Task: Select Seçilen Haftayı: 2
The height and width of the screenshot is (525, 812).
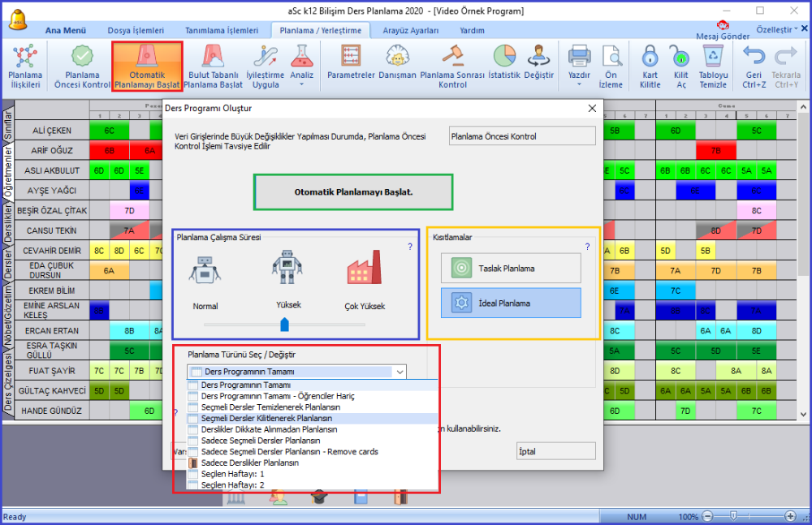Action: 313,485
